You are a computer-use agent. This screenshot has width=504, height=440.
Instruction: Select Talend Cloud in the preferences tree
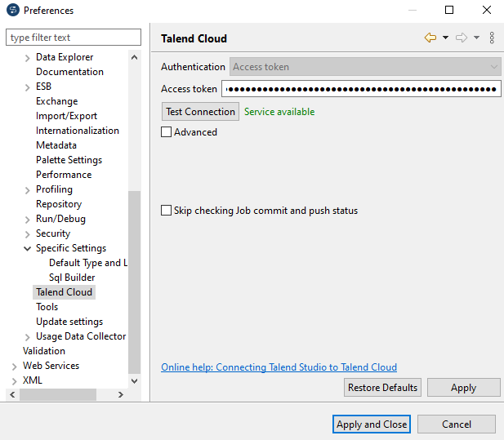[64, 292]
